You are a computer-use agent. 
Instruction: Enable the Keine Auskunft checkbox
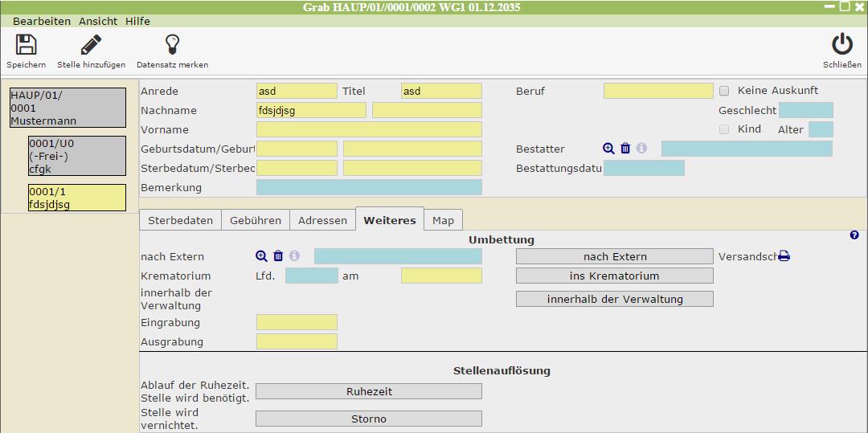[x=724, y=91]
